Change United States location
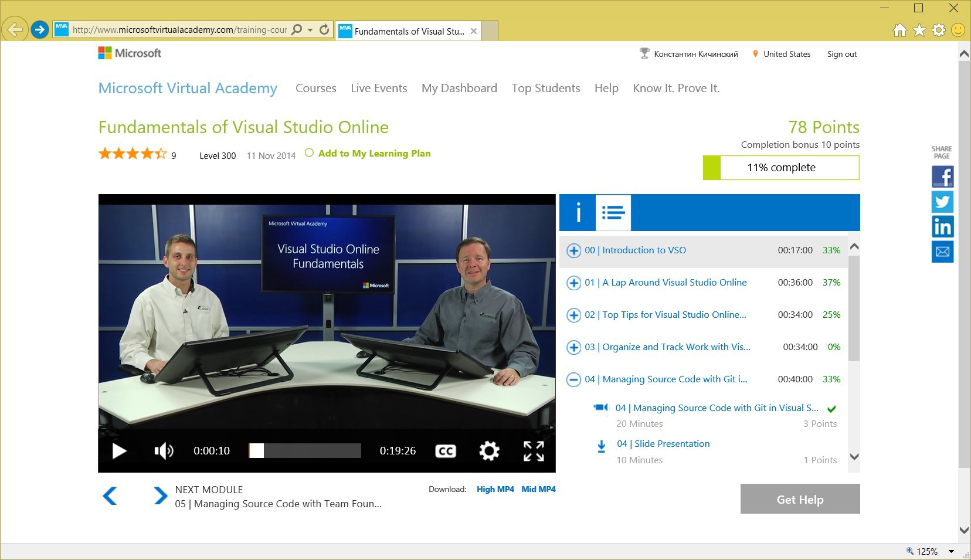971x560 pixels. pyautogui.click(x=787, y=54)
